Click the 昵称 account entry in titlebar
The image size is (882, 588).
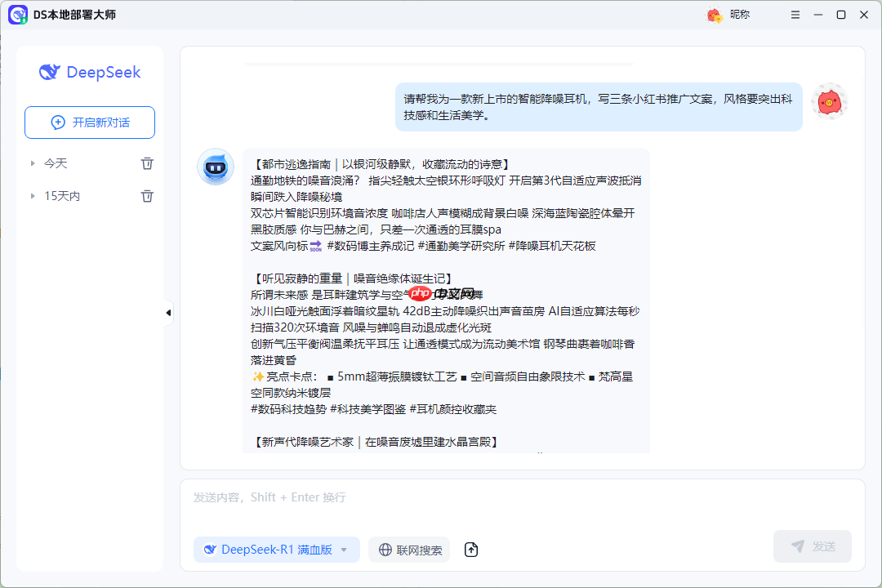coord(737,15)
